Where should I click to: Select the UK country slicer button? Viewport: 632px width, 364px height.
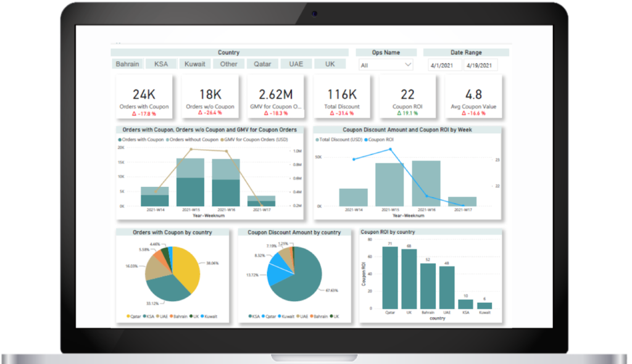(330, 64)
